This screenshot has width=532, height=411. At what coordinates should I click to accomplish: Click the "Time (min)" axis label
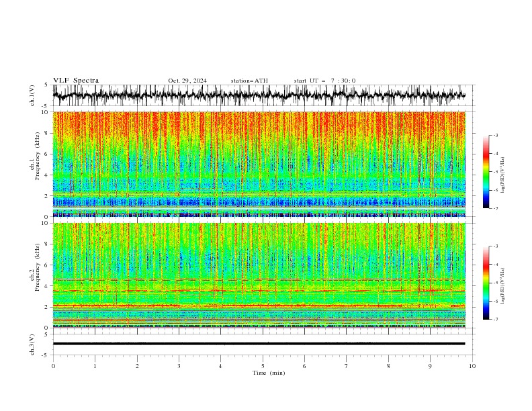[x=269, y=373]
